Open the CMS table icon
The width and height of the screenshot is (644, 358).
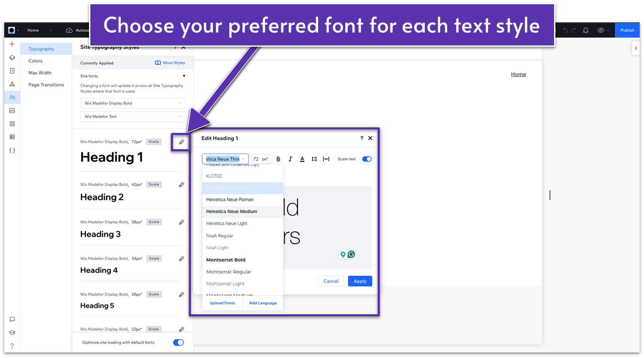12,137
